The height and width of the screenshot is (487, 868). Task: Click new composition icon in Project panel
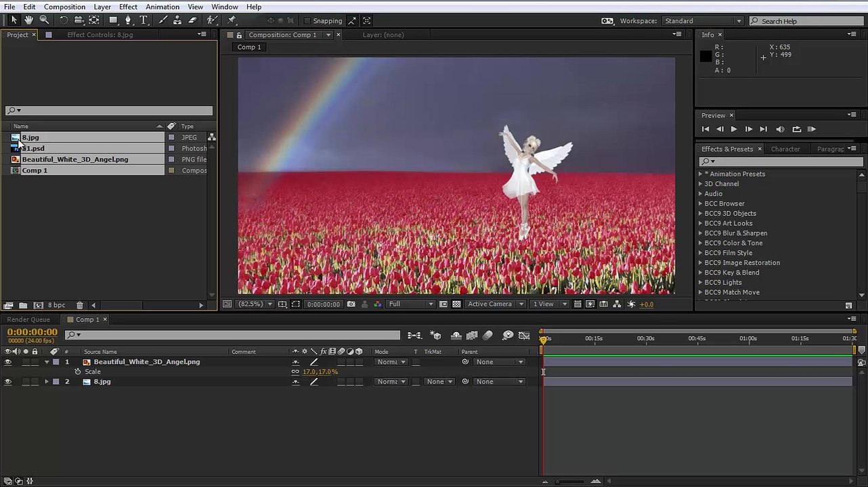click(39, 306)
